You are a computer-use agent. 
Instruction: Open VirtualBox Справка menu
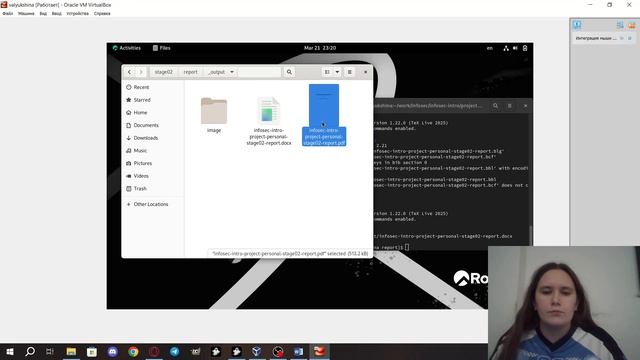point(102,13)
